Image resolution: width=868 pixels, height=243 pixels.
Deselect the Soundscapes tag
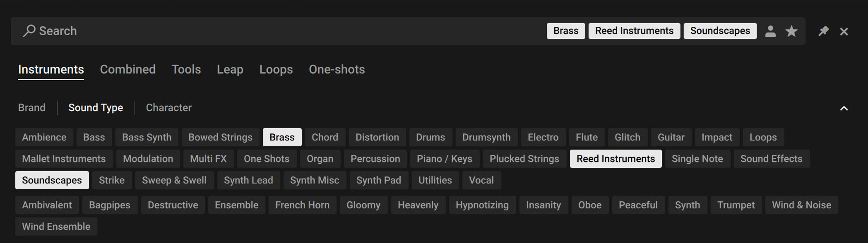click(52, 180)
